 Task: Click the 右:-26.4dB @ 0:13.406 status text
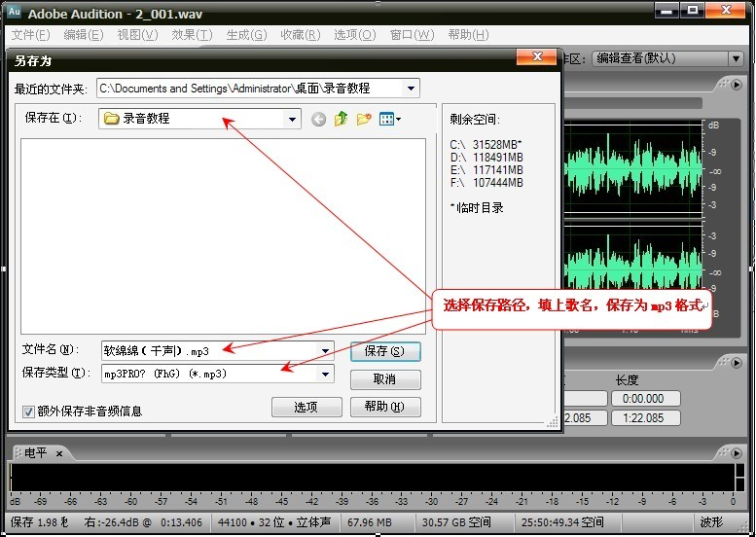(x=143, y=522)
